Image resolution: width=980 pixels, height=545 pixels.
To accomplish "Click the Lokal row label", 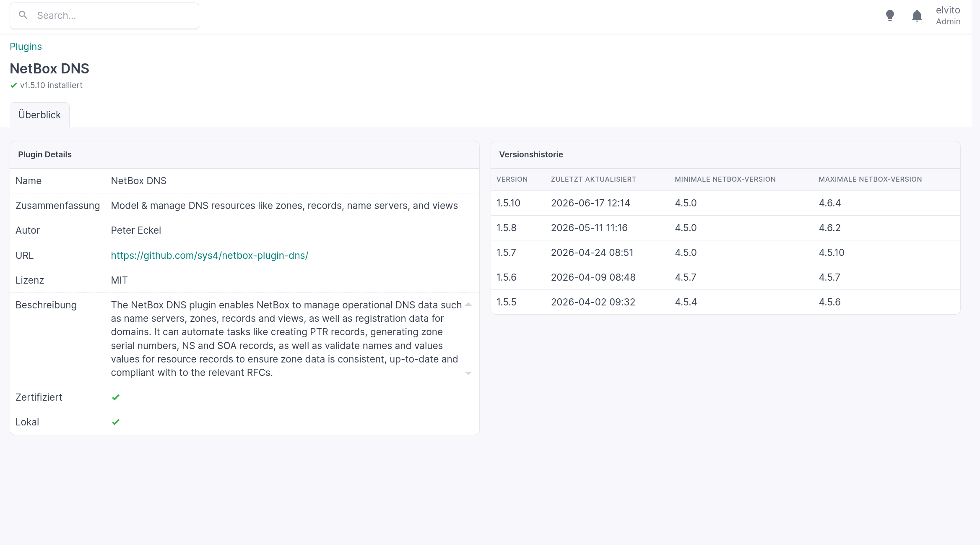I will [x=27, y=422].
